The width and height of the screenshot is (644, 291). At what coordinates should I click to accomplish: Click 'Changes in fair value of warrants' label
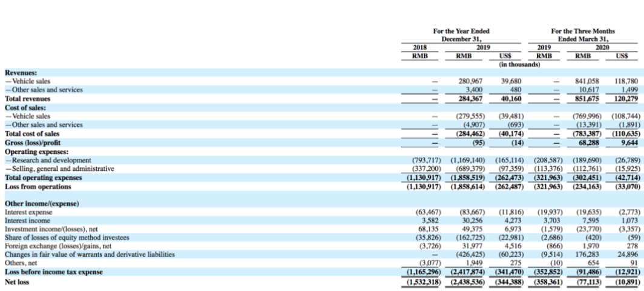tap(90, 255)
